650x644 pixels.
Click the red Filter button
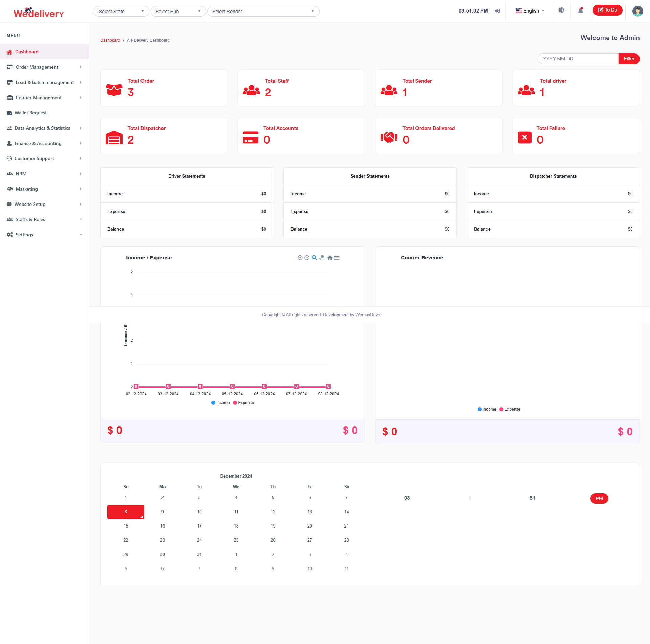[629, 59]
